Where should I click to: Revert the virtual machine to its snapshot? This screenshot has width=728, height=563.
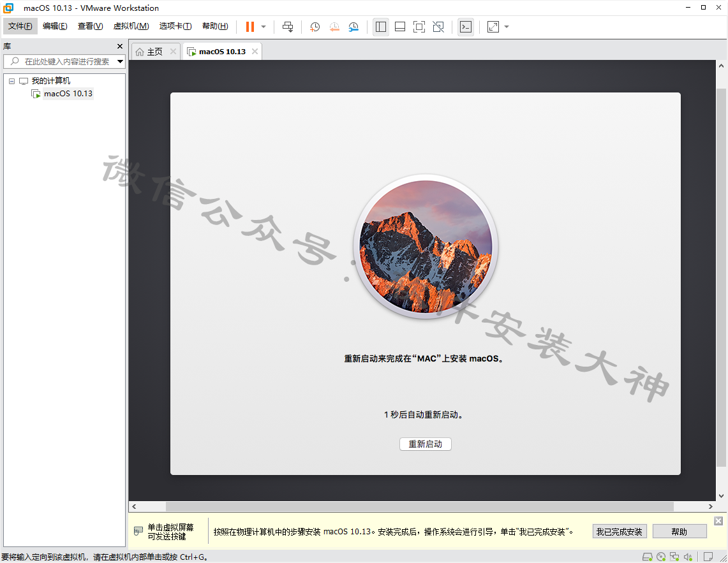pos(334,27)
